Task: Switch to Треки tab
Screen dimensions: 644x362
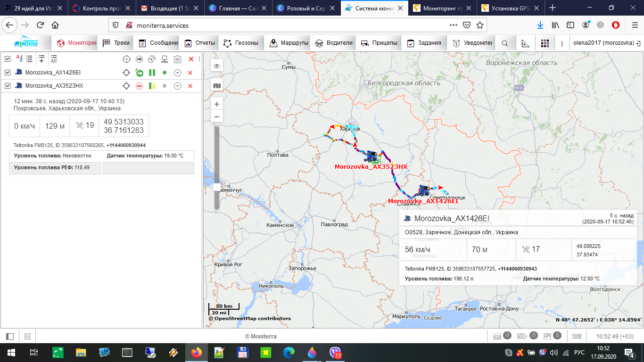Action: click(x=116, y=43)
